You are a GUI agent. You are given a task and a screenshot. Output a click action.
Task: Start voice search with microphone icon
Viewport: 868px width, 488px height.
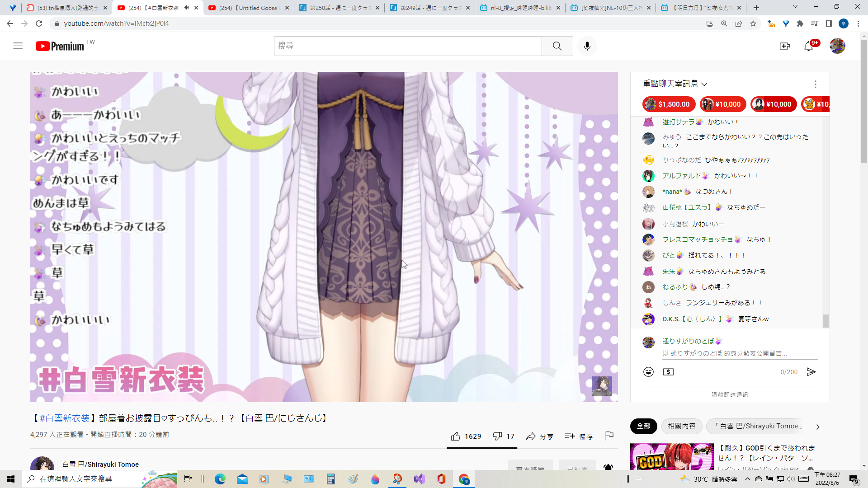pyautogui.click(x=587, y=46)
